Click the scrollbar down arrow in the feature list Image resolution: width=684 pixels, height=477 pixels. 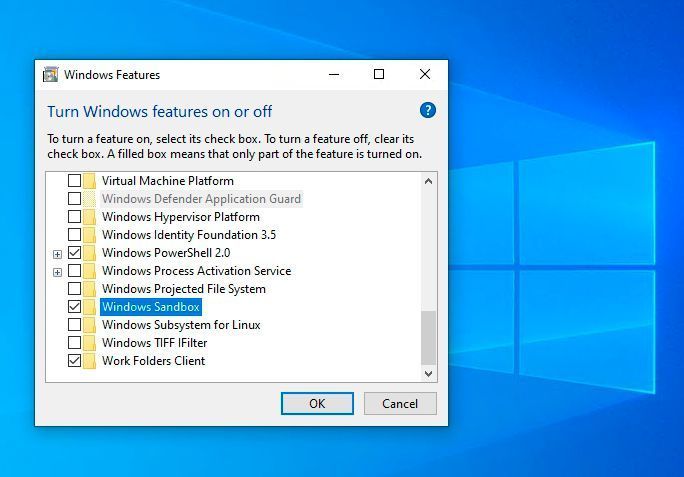point(428,374)
